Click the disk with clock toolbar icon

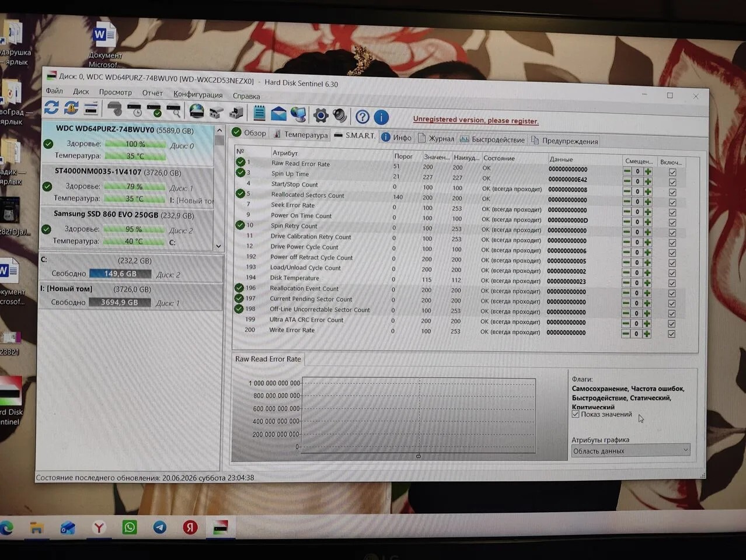(x=135, y=110)
